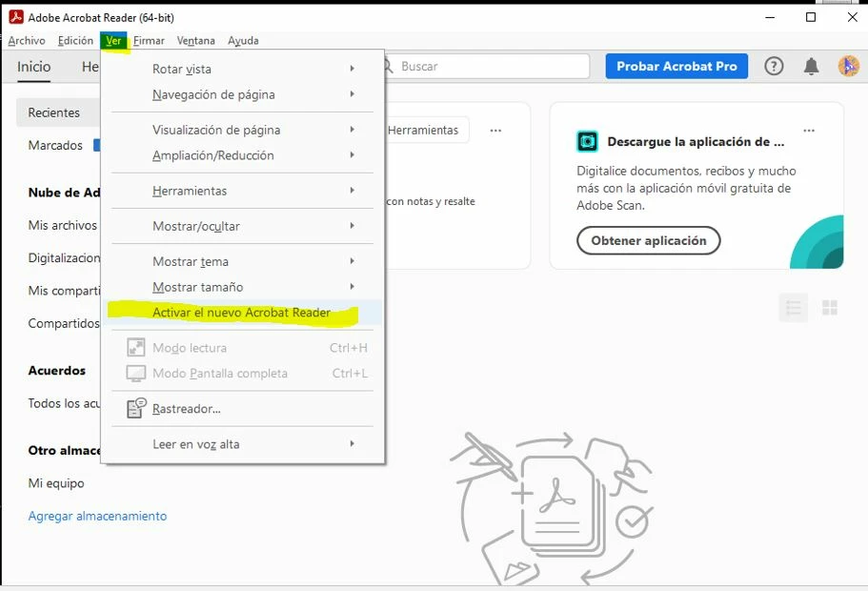
Task: Click the search magnifier icon
Action: (388, 67)
